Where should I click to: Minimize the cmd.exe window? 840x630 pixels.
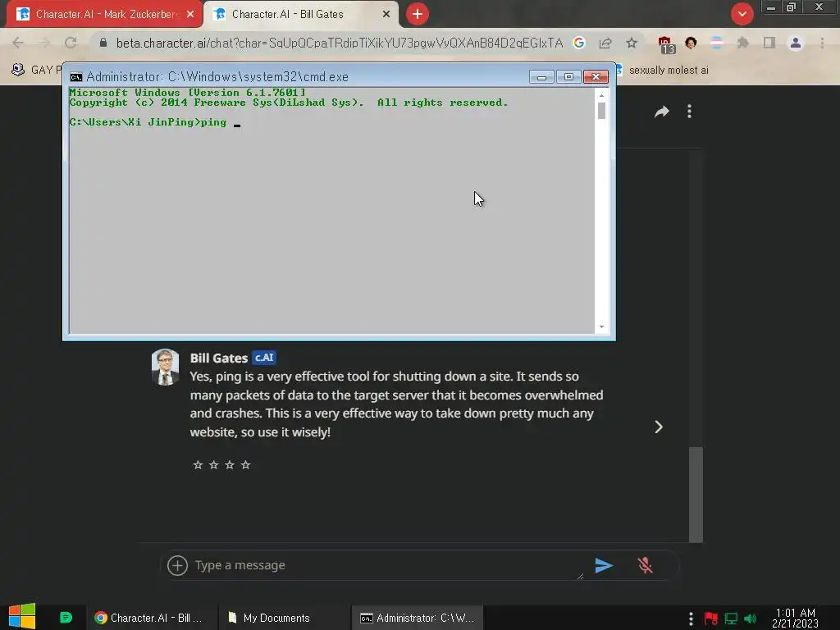[x=541, y=77]
